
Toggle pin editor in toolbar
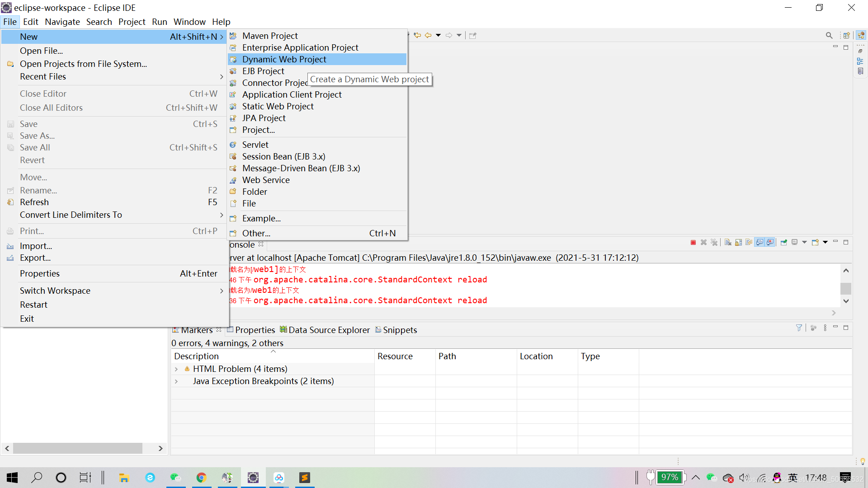click(472, 35)
